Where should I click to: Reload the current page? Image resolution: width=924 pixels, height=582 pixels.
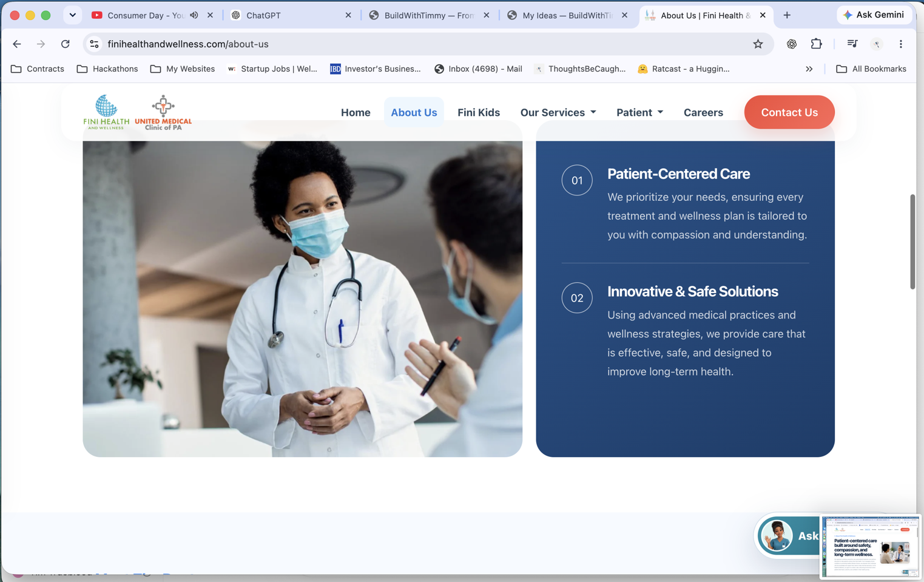[65, 44]
